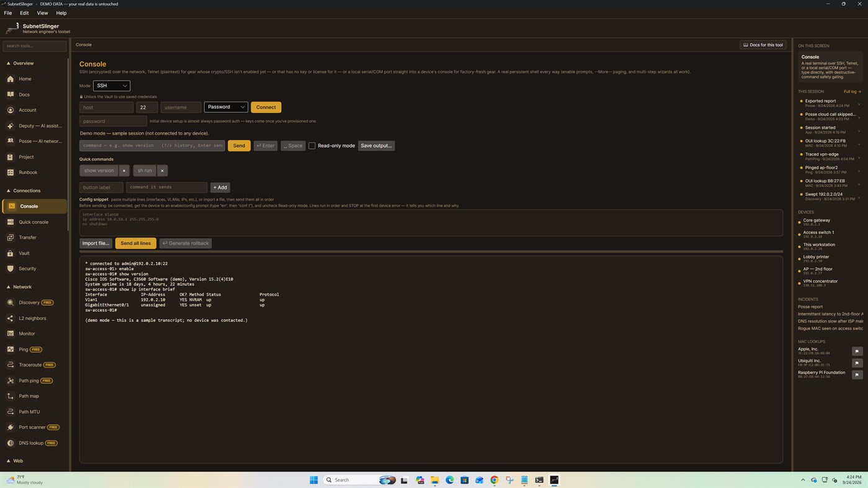Open the L2 neighbors icon

11,318
